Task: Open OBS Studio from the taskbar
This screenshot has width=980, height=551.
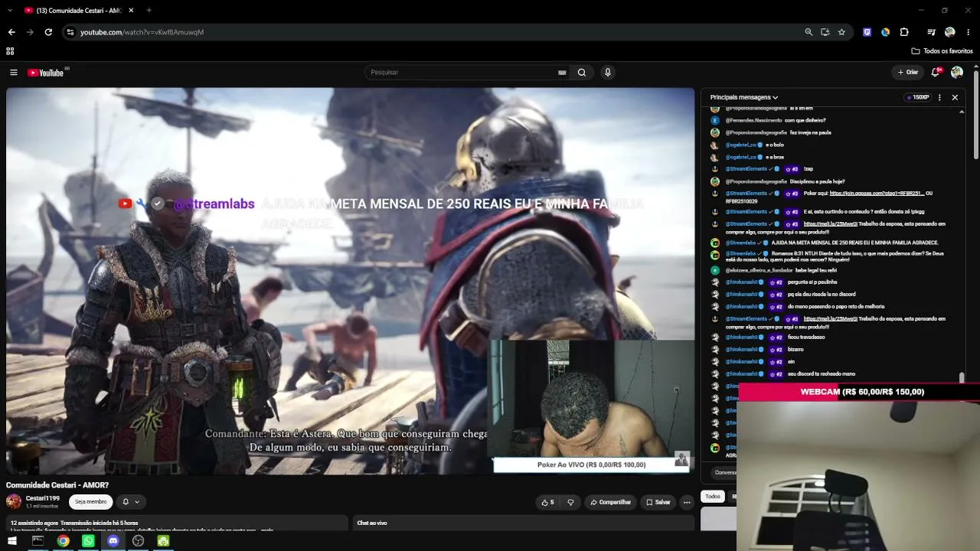Action: point(138,541)
